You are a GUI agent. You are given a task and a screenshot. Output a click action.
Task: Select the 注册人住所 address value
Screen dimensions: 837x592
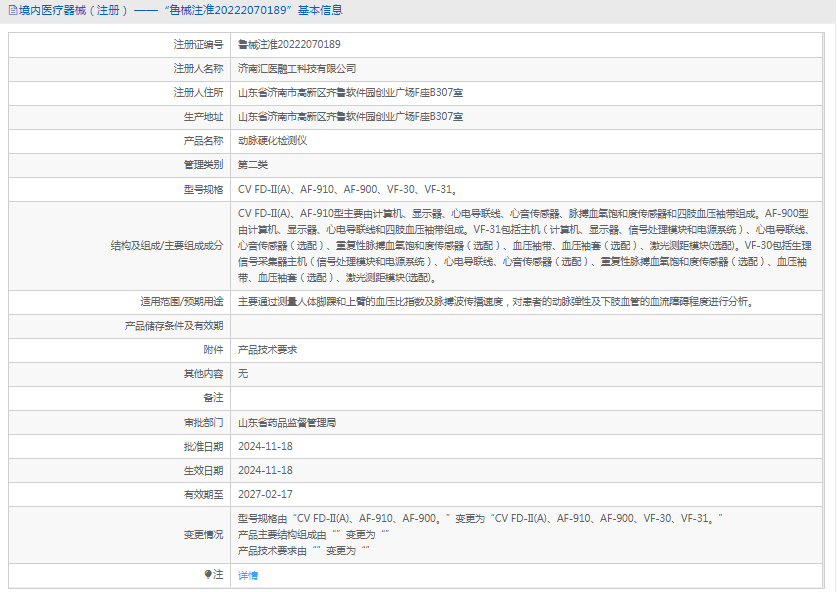pyautogui.click(x=350, y=93)
